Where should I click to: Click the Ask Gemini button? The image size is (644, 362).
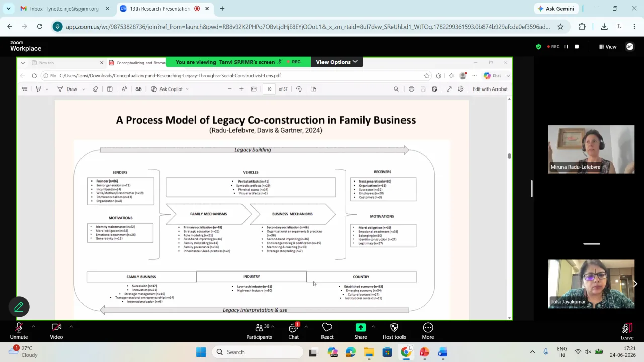[x=555, y=9]
